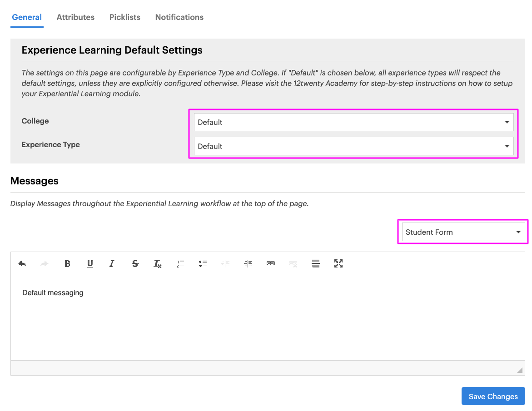
Task: Insert a horizontal line in the editor
Action: click(x=316, y=263)
